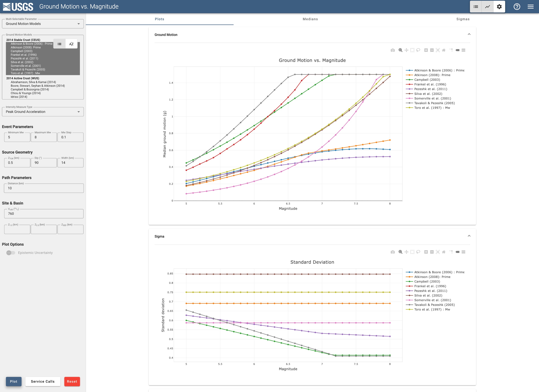Collapse the Ground Motion panel chevron

469,34
